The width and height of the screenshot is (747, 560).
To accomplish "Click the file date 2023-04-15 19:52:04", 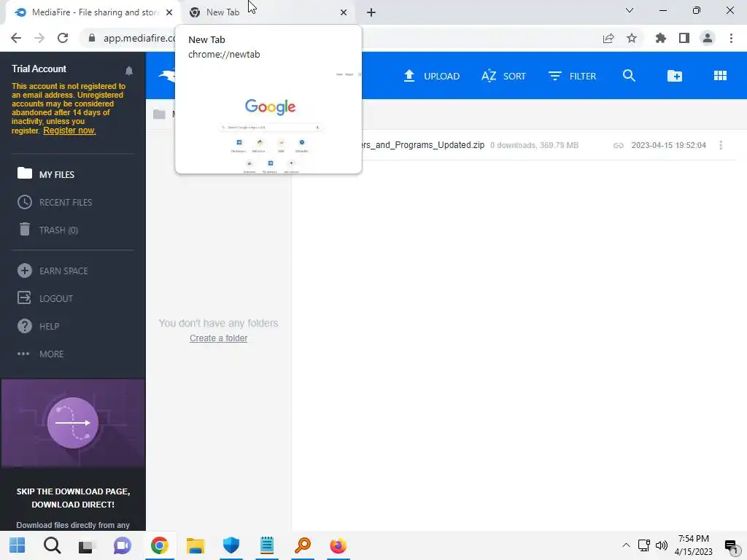I will pyautogui.click(x=668, y=145).
